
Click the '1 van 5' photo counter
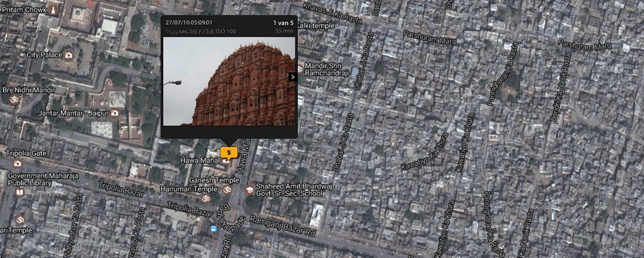click(x=283, y=23)
